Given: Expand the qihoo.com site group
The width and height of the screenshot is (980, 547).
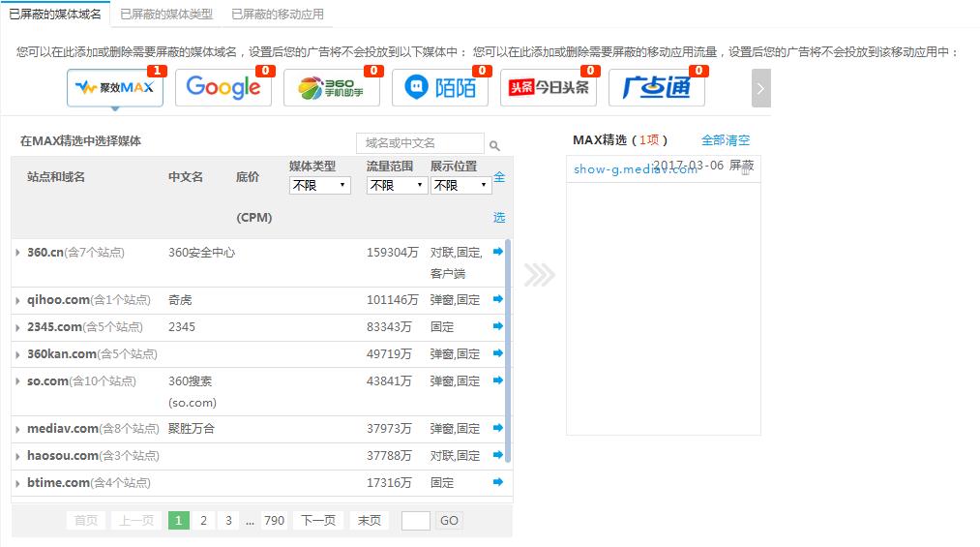Looking at the screenshot, I should point(18,300).
